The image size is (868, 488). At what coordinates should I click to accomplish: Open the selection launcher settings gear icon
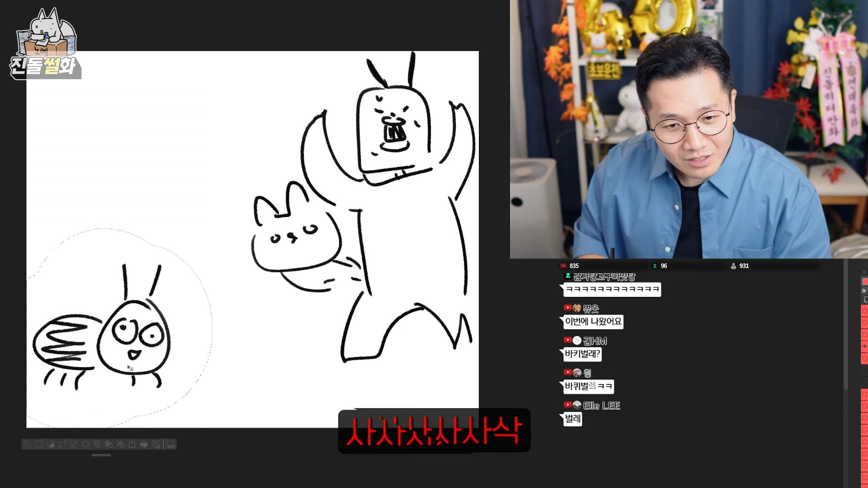(171, 444)
